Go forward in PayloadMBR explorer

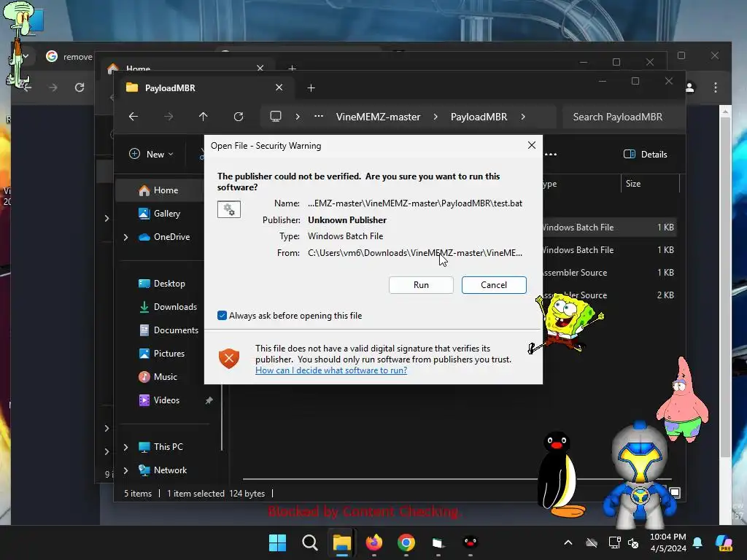(169, 117)
